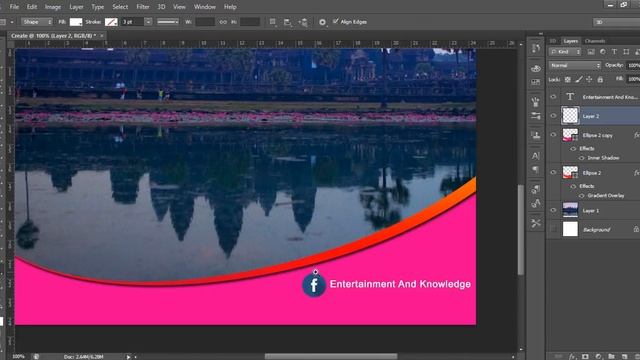Open the Character panel icon
Image resolution: width=640 pixels, height=360 pixels.
pos(536,156)
